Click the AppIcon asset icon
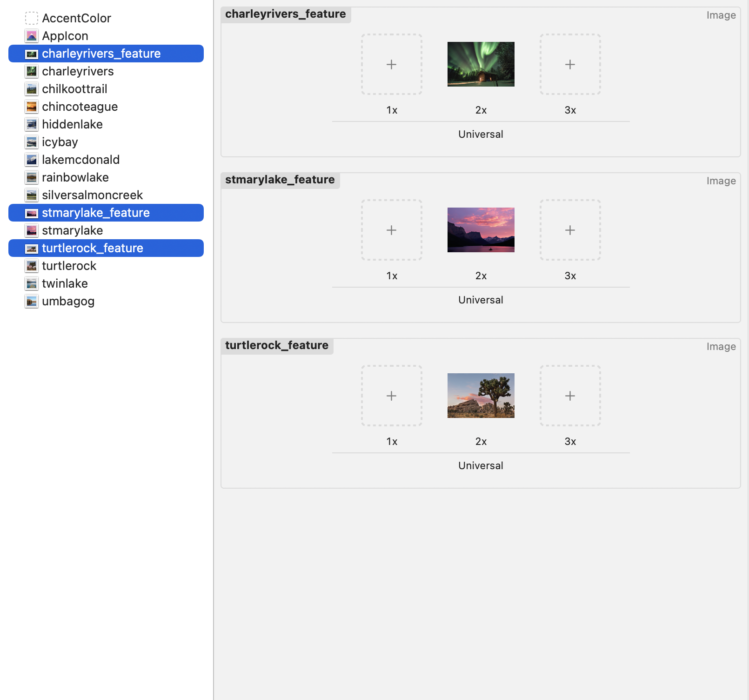Viewport: 749px width, 700px height. (31, 36)
